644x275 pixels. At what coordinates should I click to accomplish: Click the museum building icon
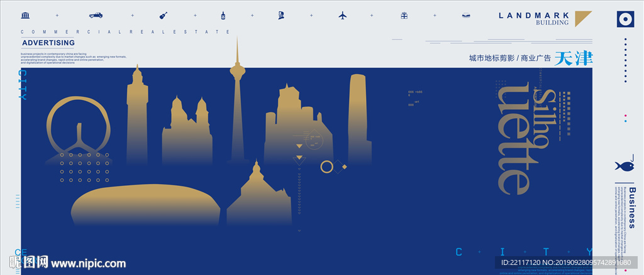[25, 16]
